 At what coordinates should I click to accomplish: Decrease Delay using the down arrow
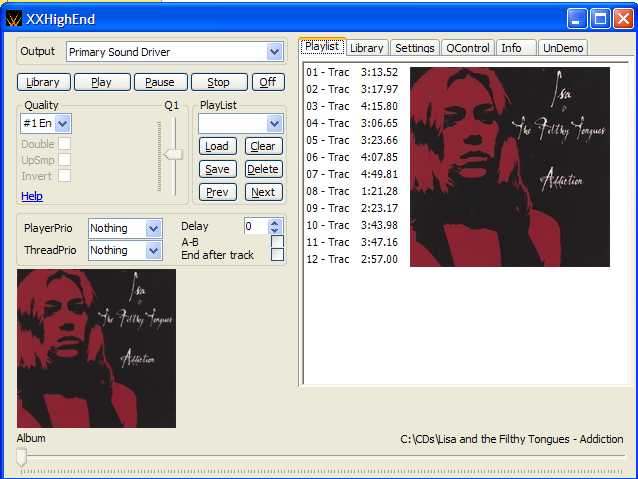click(x=275, y=230)
